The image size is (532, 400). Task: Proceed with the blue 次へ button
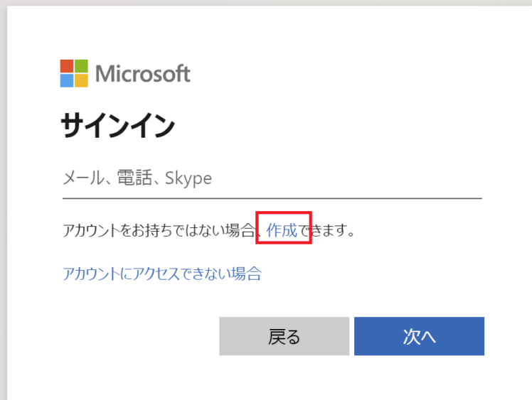coord(419,336)
